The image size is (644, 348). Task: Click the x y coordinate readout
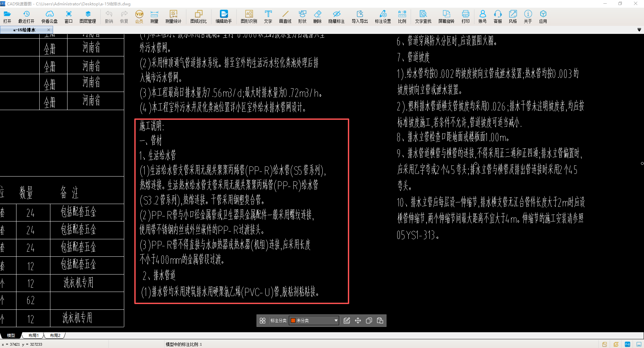[22, 344]
